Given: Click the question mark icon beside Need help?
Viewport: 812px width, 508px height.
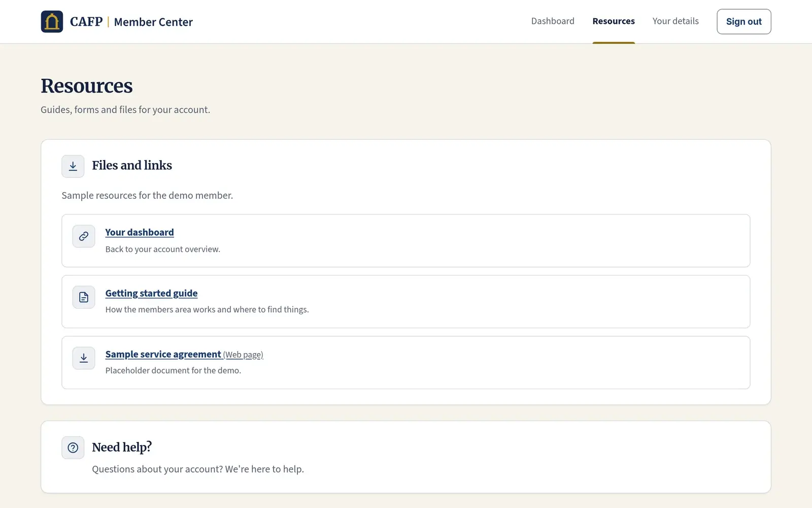Looking at the screenshot, I should [73, 448].
